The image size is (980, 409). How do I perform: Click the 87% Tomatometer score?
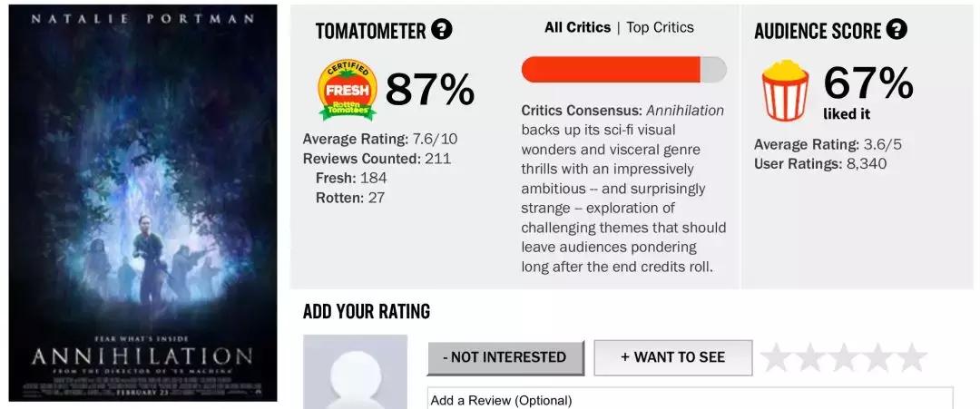[430, 89]
